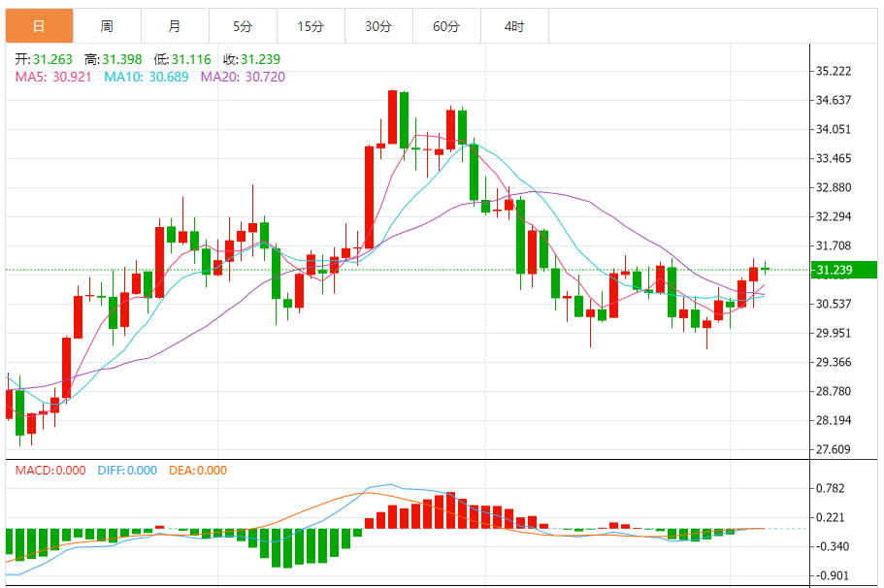Screen dimensions: 884x588
Task: Click the MA5: 30.921 legend
Action: coord(53,77)
